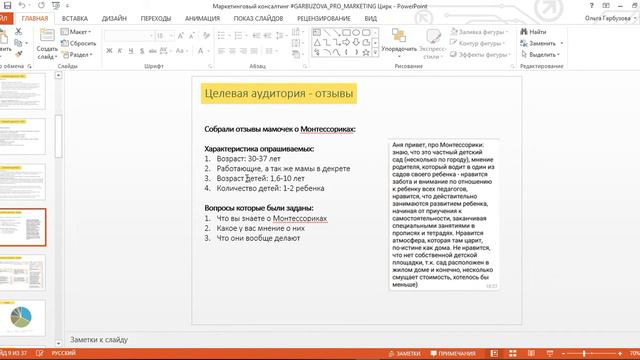Open the character spacing dropdown
Screen dimensions: 640x360
tap(164, 51)
